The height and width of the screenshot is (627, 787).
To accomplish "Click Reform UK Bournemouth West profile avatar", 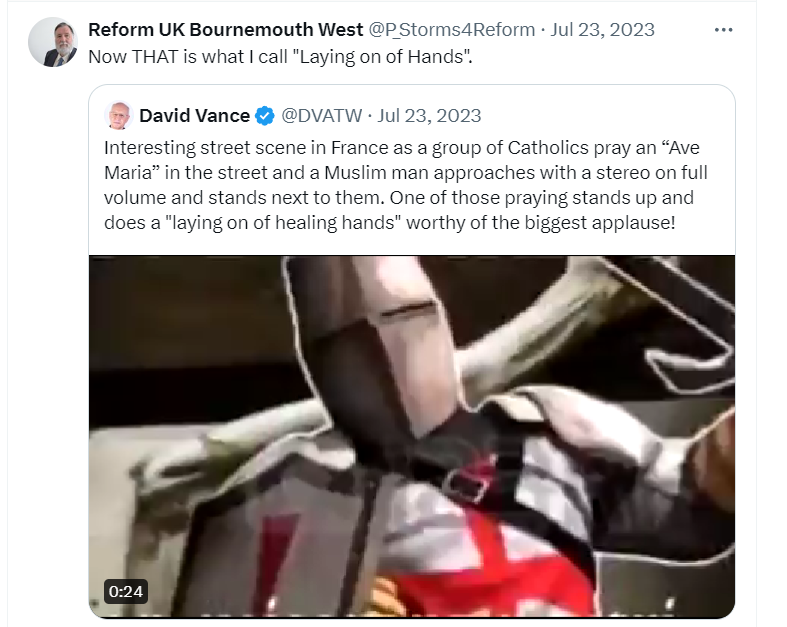I will [53, 42].
